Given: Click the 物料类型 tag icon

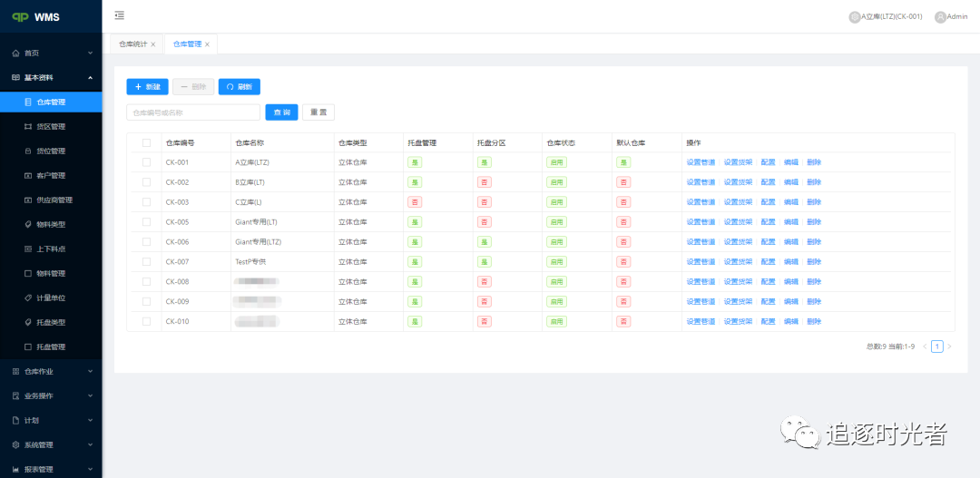Looking at the screenshot, I should click(27, 224).
